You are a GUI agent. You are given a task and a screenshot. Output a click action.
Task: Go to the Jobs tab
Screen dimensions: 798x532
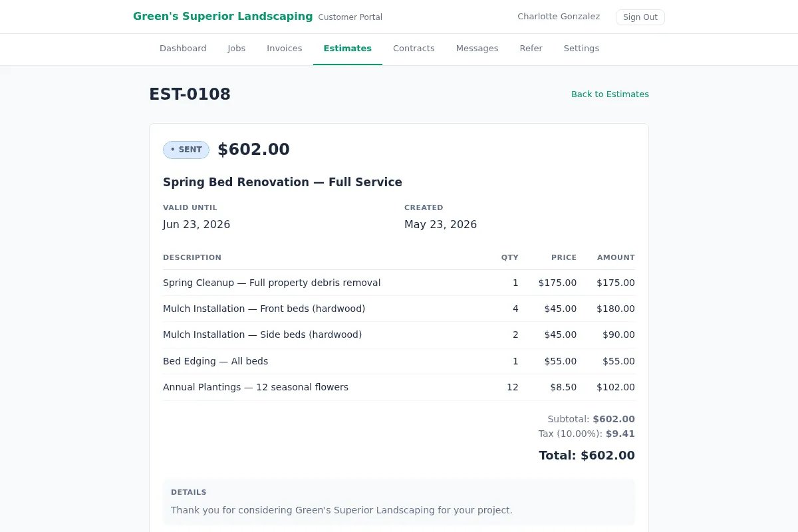click(x=237, y=49)
